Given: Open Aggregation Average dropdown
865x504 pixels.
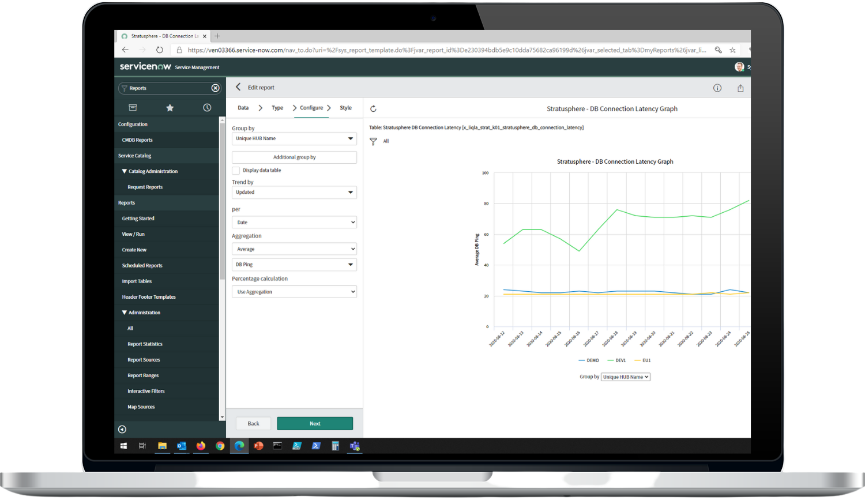Looking at the screenshot, I should click(294, 249).
